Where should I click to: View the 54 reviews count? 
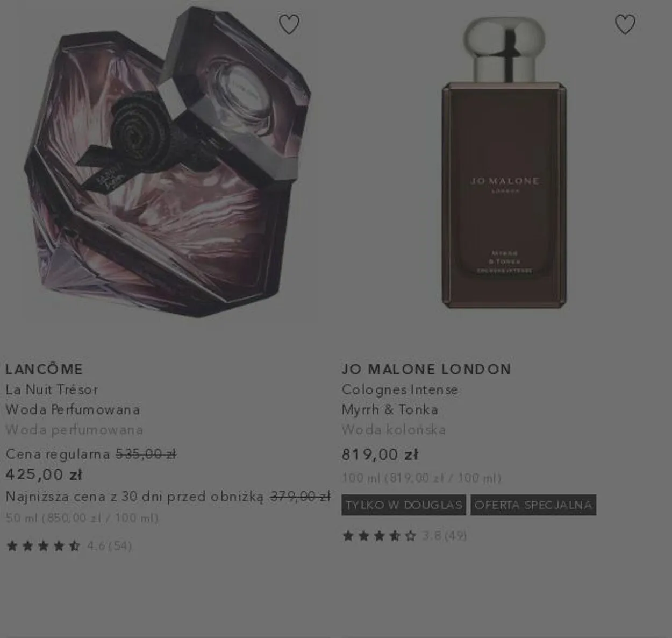(x=120, y=546)
